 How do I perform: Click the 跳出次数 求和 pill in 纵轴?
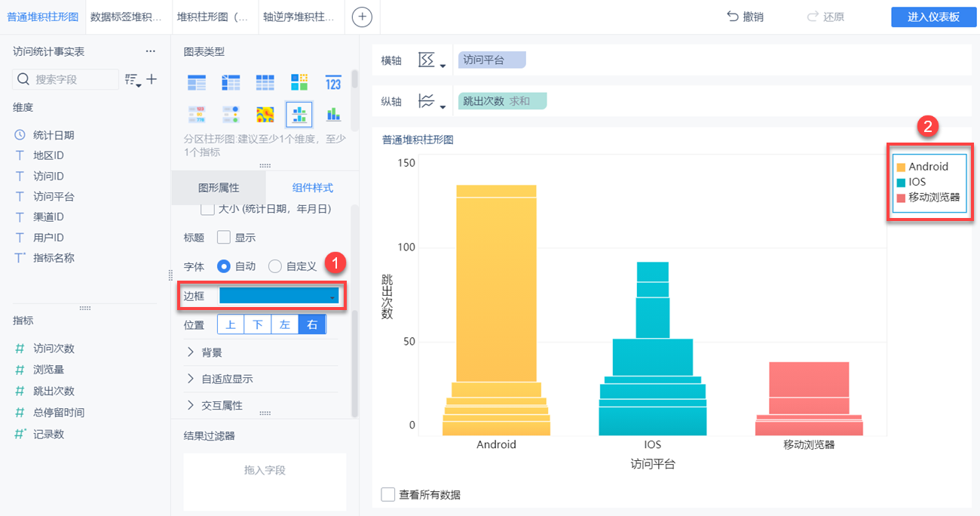[502, 101]
